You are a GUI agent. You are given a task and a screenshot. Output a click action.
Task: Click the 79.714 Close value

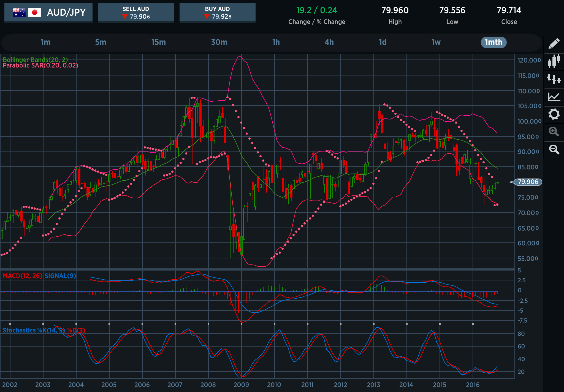[x=509, y=10]
